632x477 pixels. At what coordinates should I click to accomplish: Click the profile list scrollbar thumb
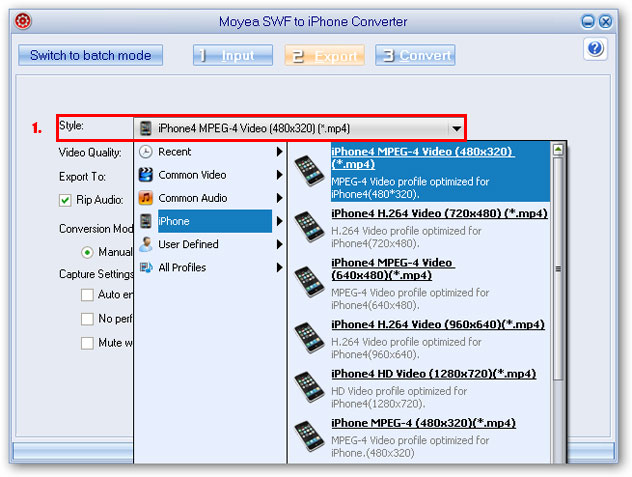coord(558,269)
